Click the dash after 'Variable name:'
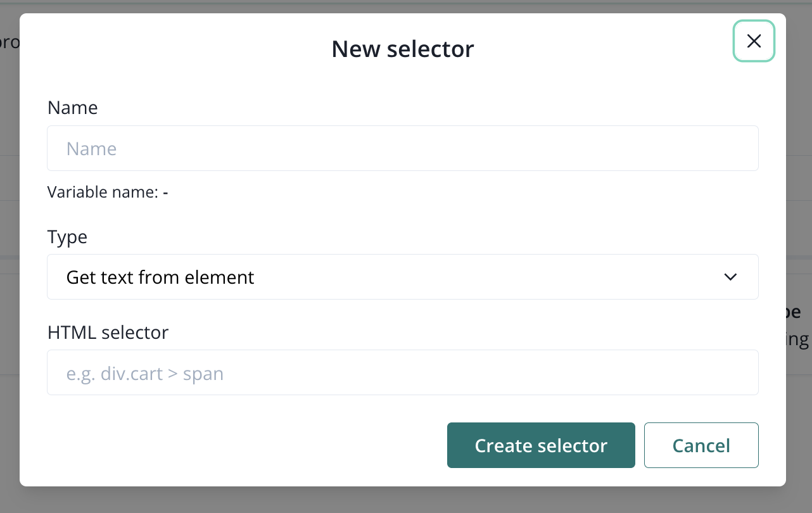Screen dimensions: 812x513 [x=165, y=192]
